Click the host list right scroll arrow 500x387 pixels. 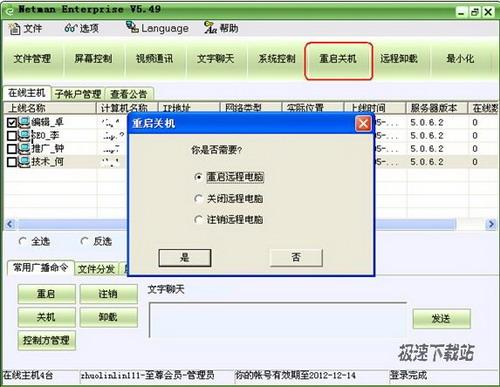point(491,224)
